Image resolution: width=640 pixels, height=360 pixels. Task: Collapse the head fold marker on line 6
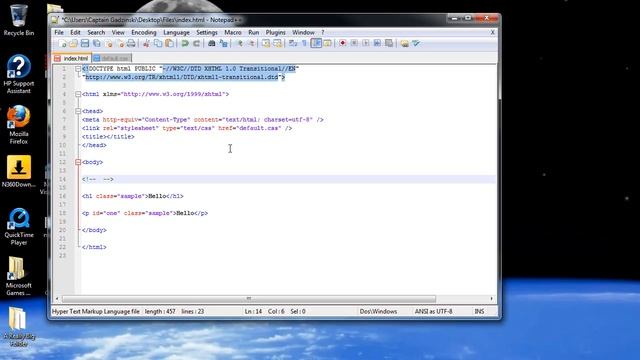[78, 111]
